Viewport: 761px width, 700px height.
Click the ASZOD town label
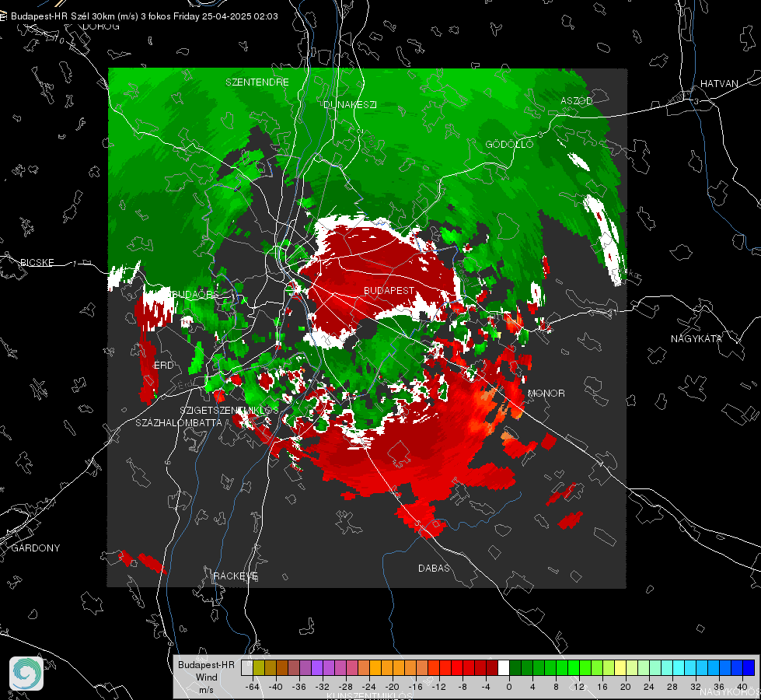coord(577,100)
